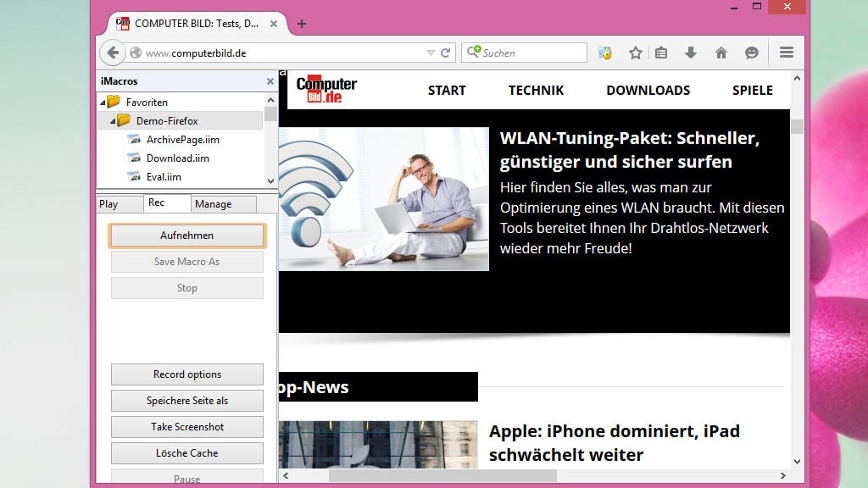
Task: Click the Computer Bild logo
Action: click(x=326, y=89)
